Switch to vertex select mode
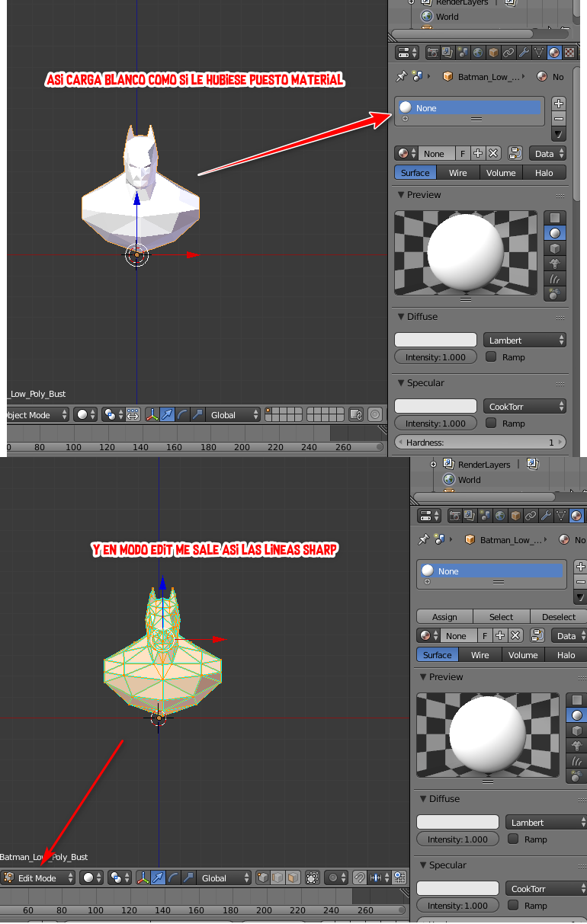587x924 pixels. (x=263, y=878)
